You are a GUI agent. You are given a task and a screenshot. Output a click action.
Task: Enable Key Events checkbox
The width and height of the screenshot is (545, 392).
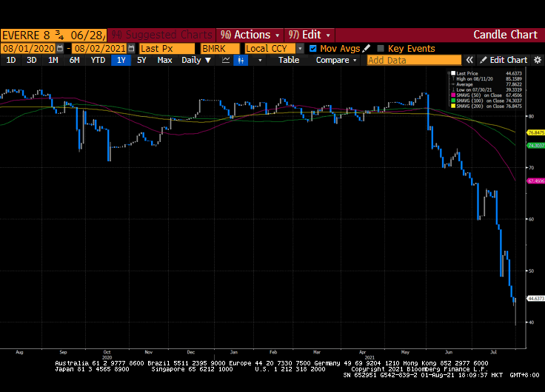[381, 48]
